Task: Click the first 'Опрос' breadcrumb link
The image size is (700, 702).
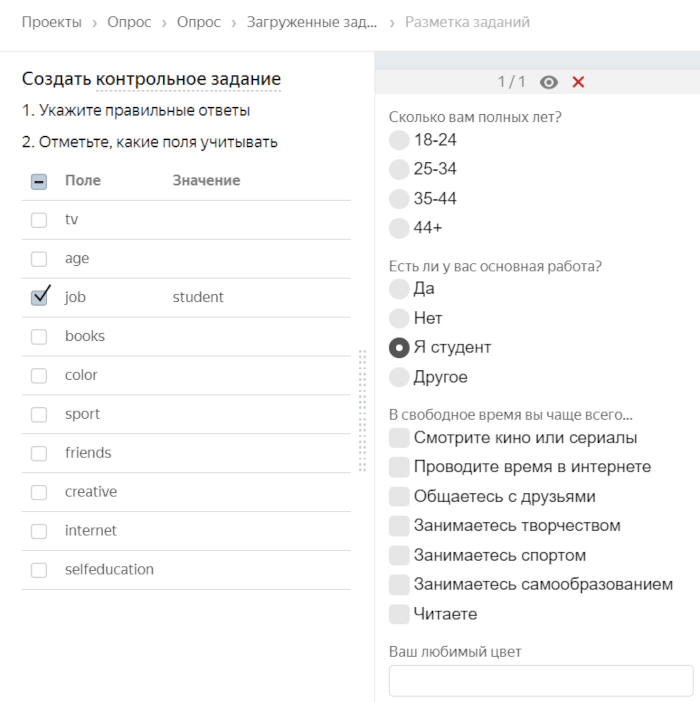Action: point(129,22)
